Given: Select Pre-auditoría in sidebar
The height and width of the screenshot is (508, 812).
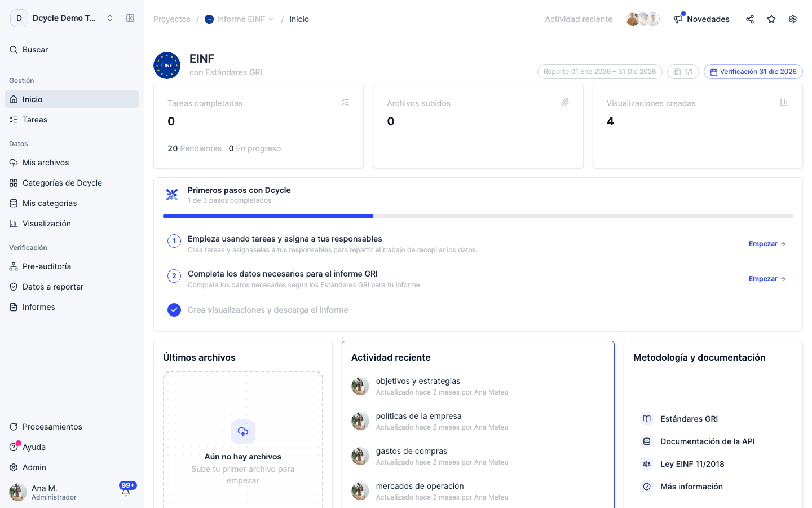Looking at the screenshot, I should (72, 266).
